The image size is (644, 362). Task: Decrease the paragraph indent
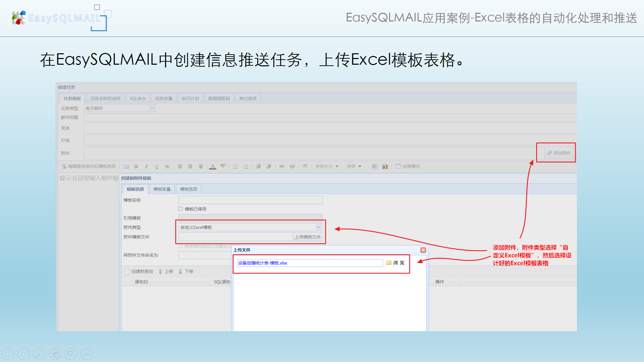(x=258, y=167)
